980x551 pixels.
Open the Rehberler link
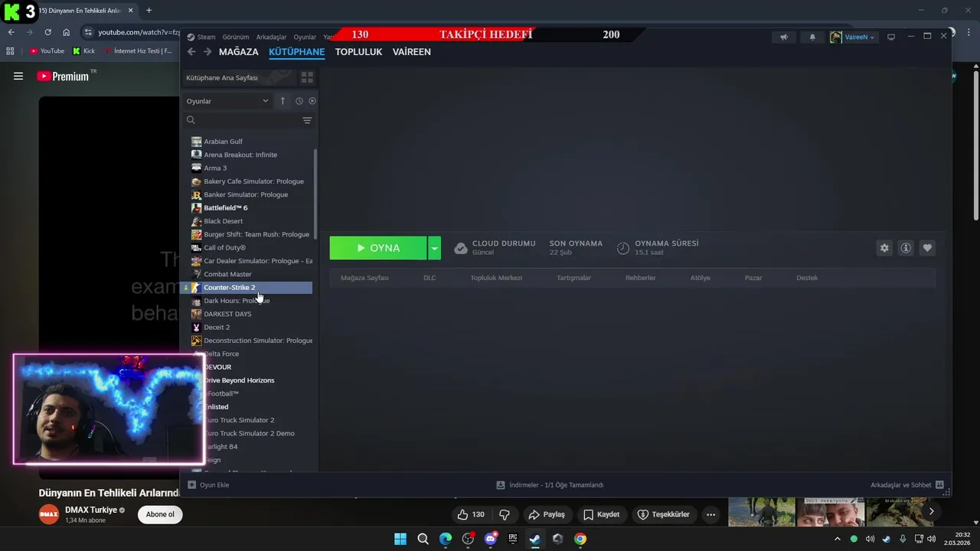pos(640,278)
